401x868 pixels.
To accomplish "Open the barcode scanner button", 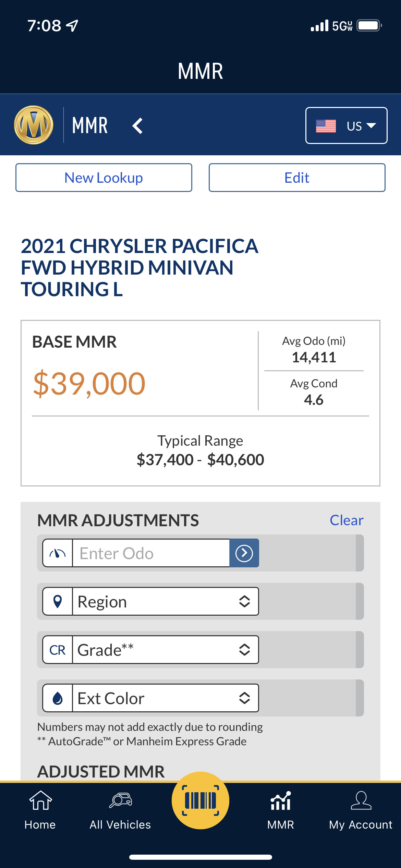I will [x=200, y=800].
